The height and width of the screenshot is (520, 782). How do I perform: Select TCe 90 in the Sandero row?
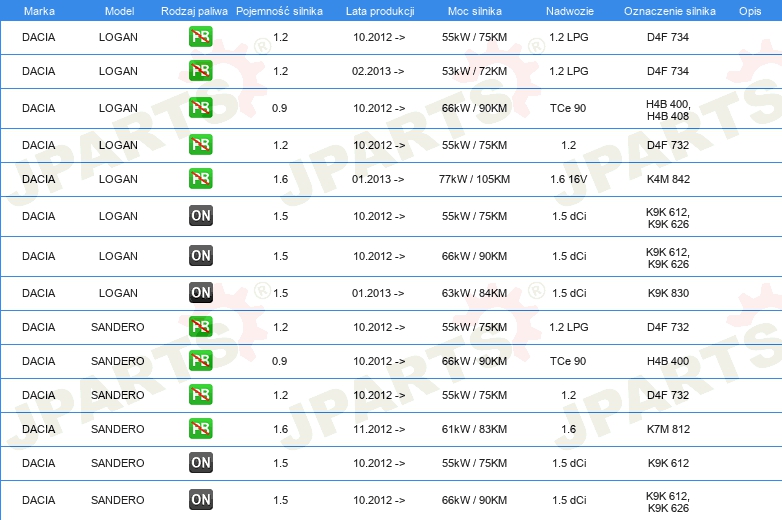568,361
